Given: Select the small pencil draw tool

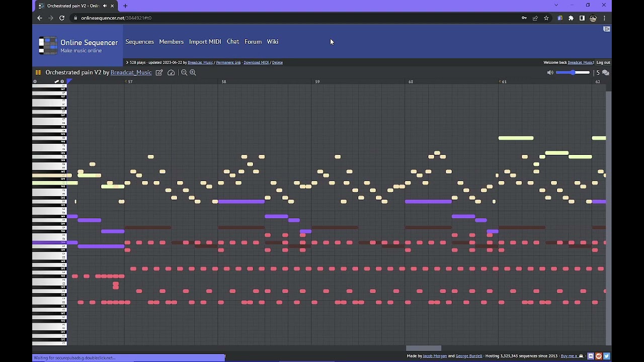Looking at the screenshot, I should coord(57,81).
